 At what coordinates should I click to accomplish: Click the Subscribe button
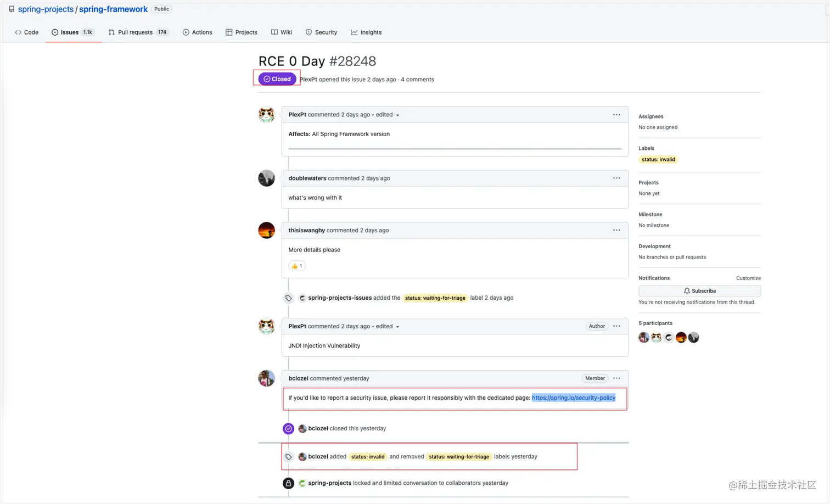point(699,291)
